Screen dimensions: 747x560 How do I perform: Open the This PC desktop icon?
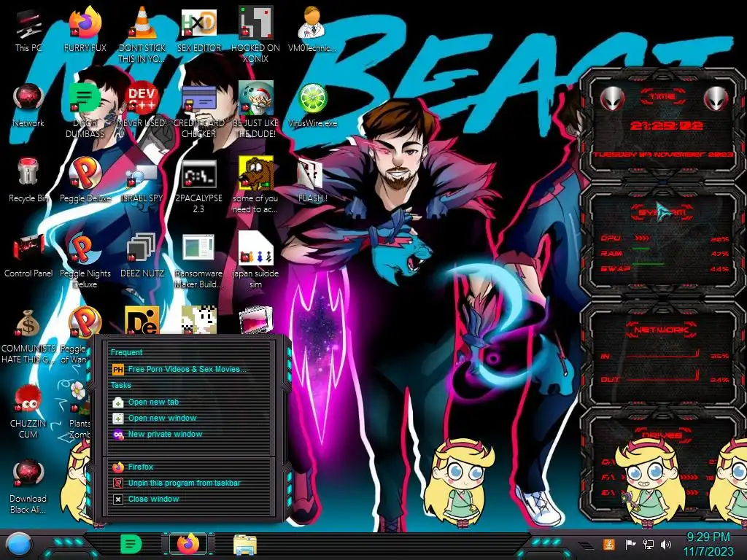click(28, 29)
